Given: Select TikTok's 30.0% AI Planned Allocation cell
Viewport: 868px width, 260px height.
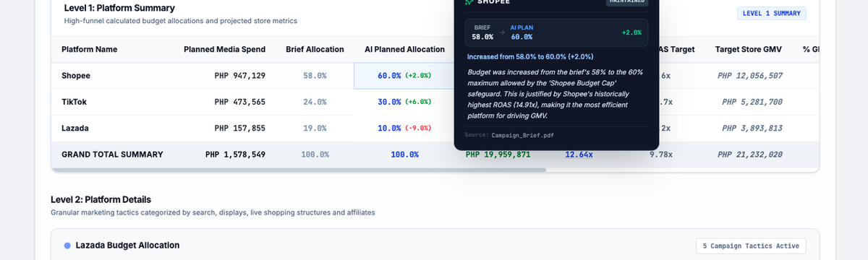Looking at the screenshot, I should pyautogui.click(x=404, y=102).
